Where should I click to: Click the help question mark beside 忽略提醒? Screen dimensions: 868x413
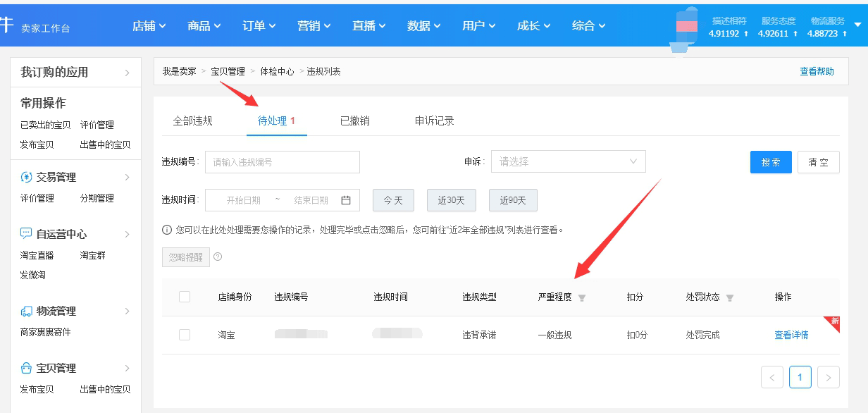click(x=218, y=257)
